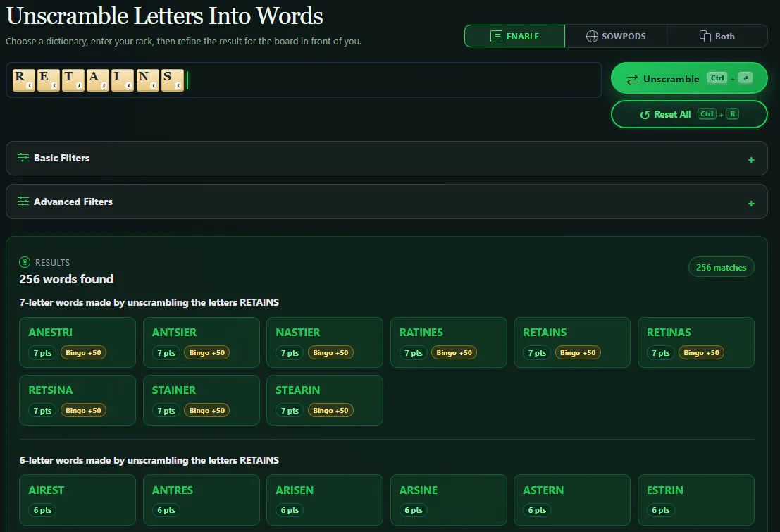Open the ARSINE word card
Screen dimensions: 780x532
coord(449,500)
